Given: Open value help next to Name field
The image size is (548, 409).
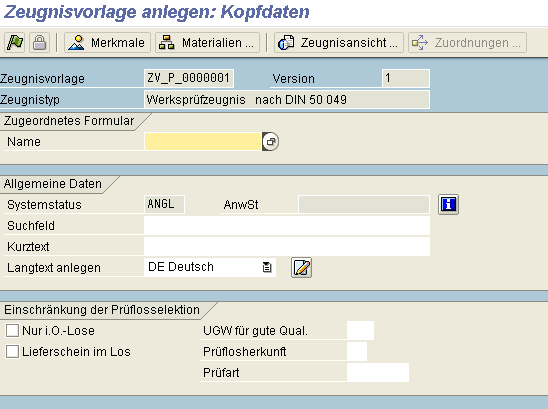Looking at the screenshot, I should (x=271, y=142).
